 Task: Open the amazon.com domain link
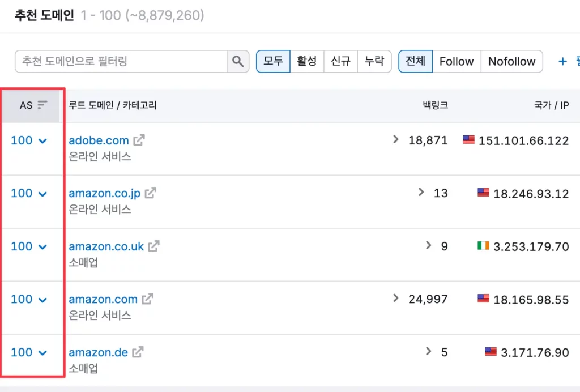pyautogui.click(x=103, y=299)
